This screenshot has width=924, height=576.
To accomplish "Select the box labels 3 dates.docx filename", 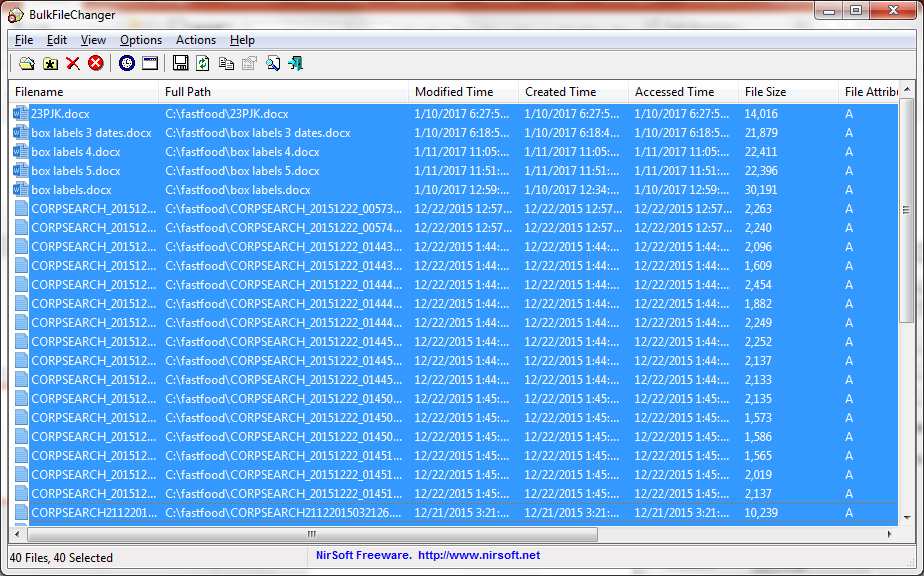I will 91,133.
